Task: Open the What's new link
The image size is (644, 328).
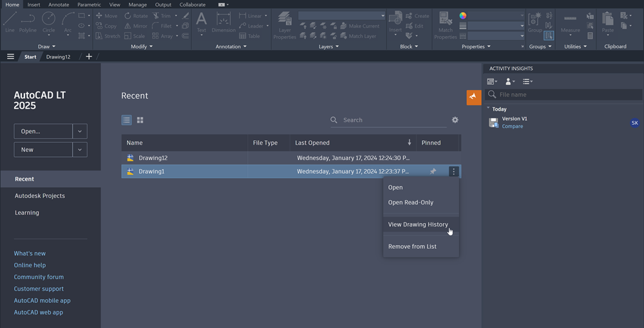Action: 30,253
